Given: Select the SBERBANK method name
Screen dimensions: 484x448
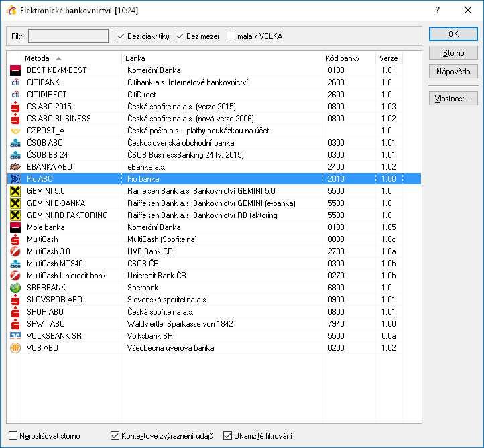Looking at the screenshot, I should pos(46,288).
